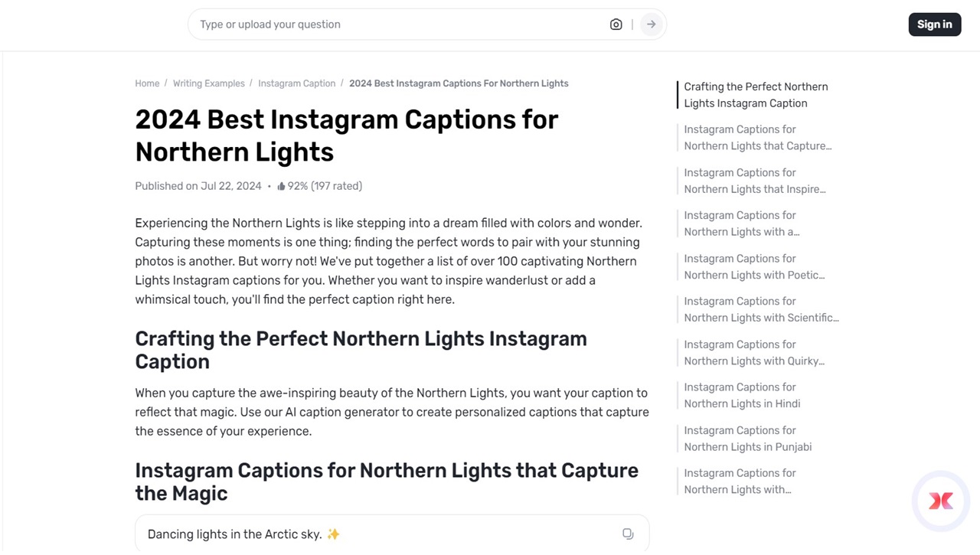Image resolution: width=980 pixels, height=555 pixels.
Task: Open the "Northern Lights in Punjabi" sidebar link
Action: click(x=747, y=438)
